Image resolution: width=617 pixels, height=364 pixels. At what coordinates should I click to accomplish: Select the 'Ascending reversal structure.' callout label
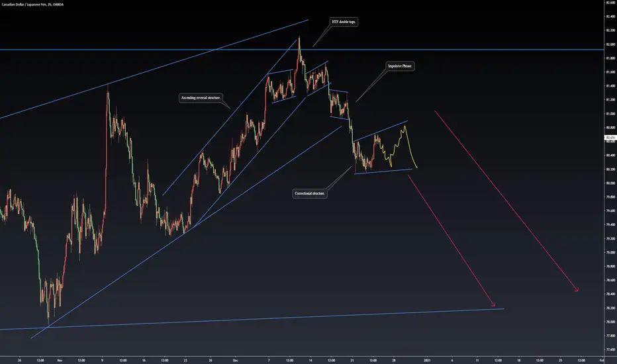pyautogui.click(x=201, y=97)
